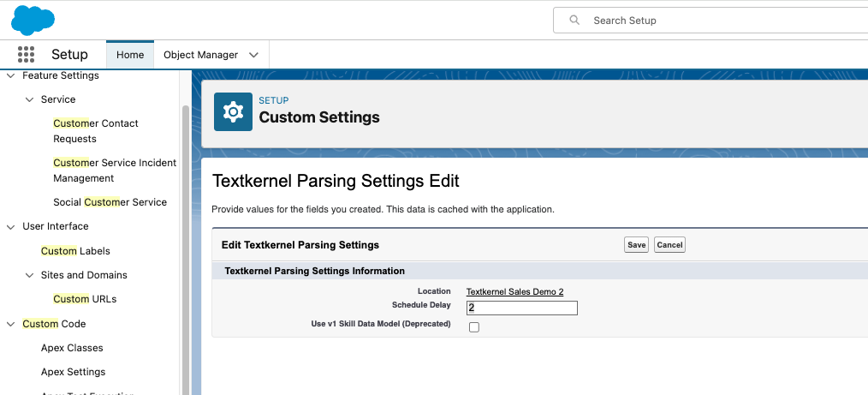Click the Schedule Delay label
Image resolution: width=868 pixels, height=395 pixels.
click(421, 305)
